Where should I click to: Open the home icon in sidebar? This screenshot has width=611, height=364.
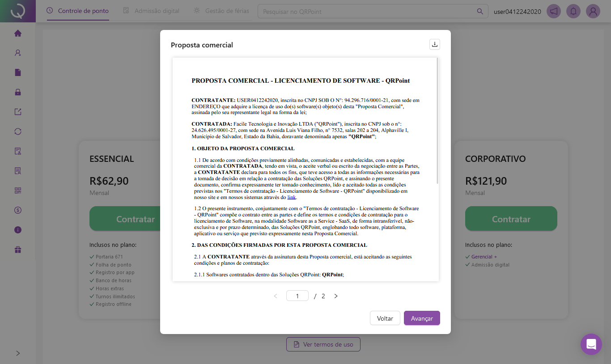(x=18, y=33)
